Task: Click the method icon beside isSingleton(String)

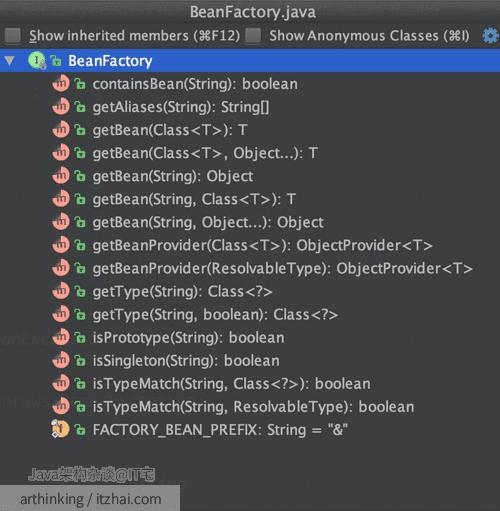Action: [61, 360]
